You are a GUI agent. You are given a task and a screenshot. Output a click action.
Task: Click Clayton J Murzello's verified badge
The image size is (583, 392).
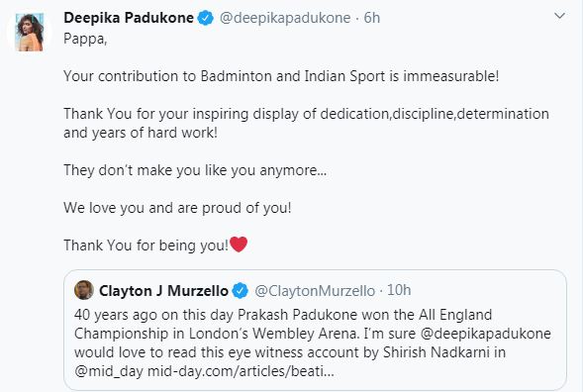tap(241, 290)
